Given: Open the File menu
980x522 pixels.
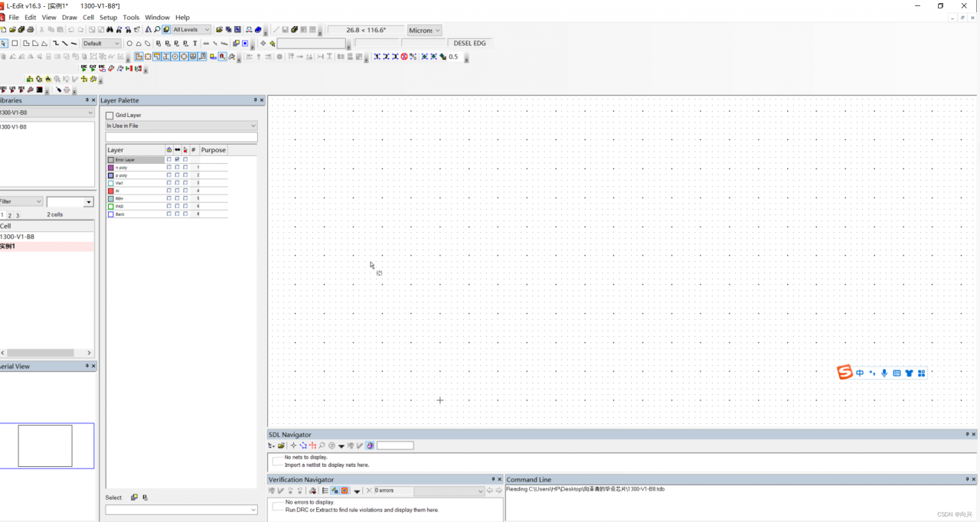Looking at the screenshot, I should pyautogui.click(x=14, y=17).
